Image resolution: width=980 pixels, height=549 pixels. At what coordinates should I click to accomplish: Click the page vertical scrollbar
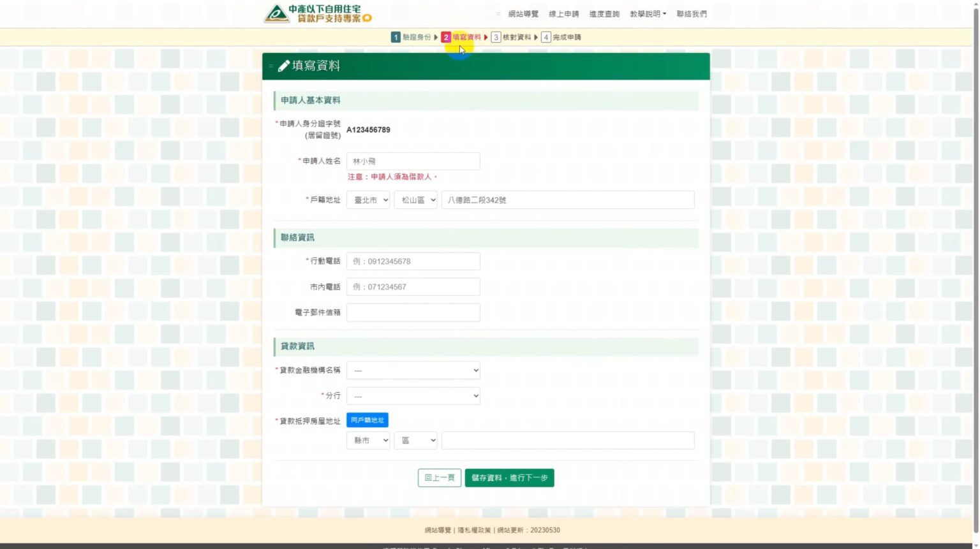[x=976, y=271]
